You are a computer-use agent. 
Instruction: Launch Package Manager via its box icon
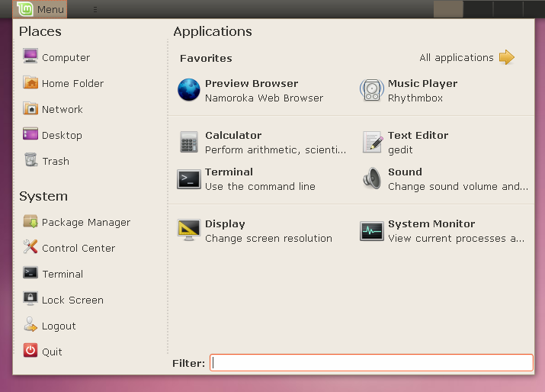point(30,221)
